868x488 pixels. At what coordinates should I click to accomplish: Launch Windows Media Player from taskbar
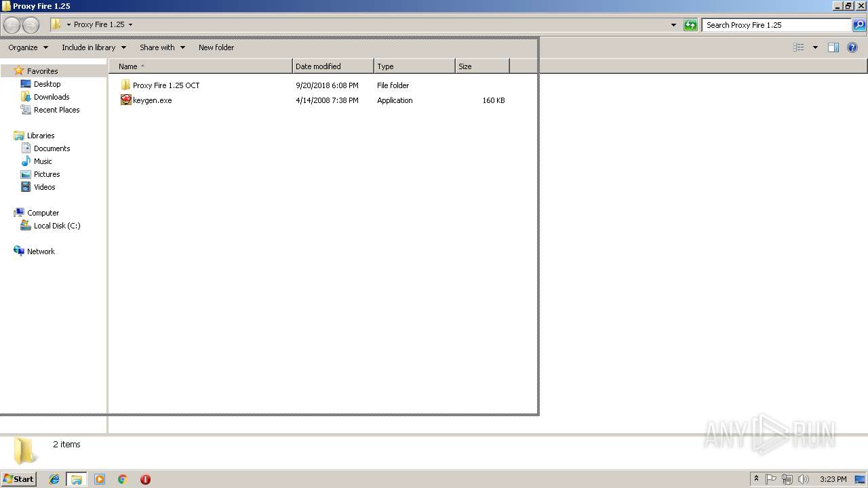point(100,479)
